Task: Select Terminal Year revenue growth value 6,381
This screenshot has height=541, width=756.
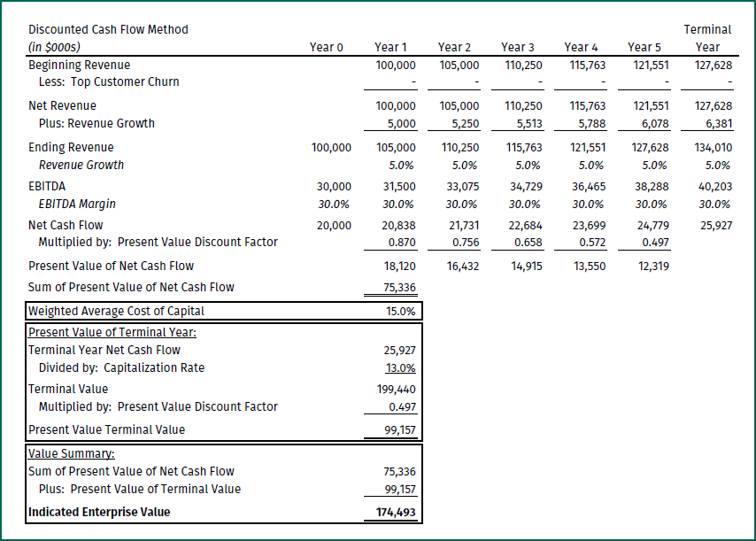Action: point(719,124)
